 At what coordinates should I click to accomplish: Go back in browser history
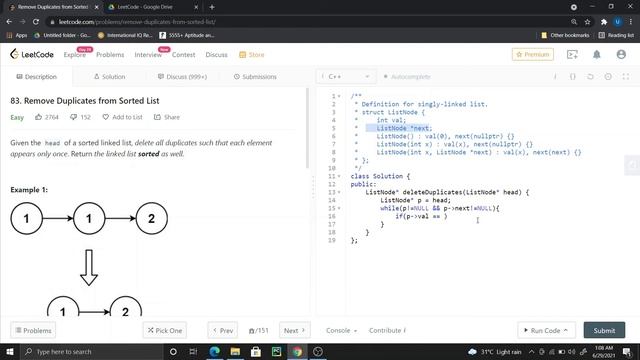9,22
